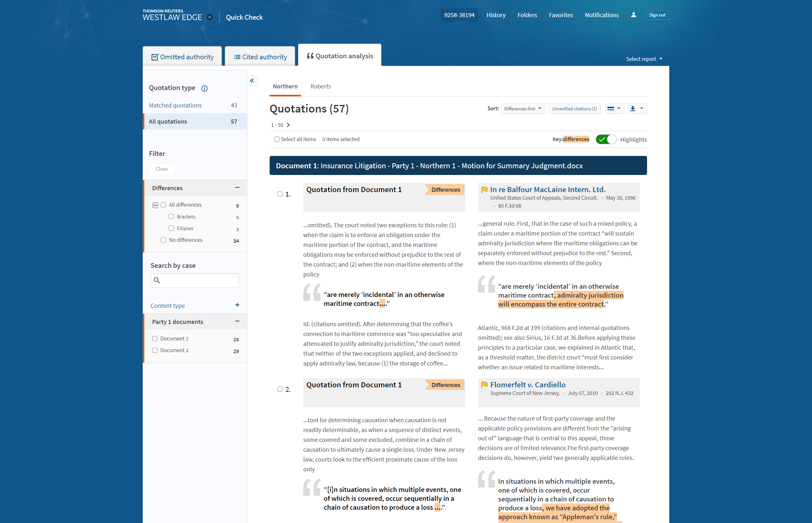Click the Westlaw Edge logo
The image size is (812, 523).
tap(172, 15)
